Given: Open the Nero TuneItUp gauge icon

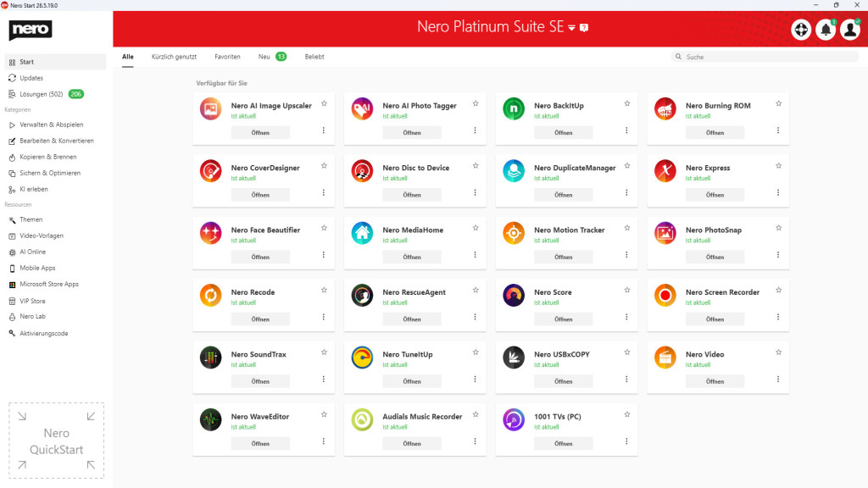Looking at the screenshot, I should coord(361,358).
